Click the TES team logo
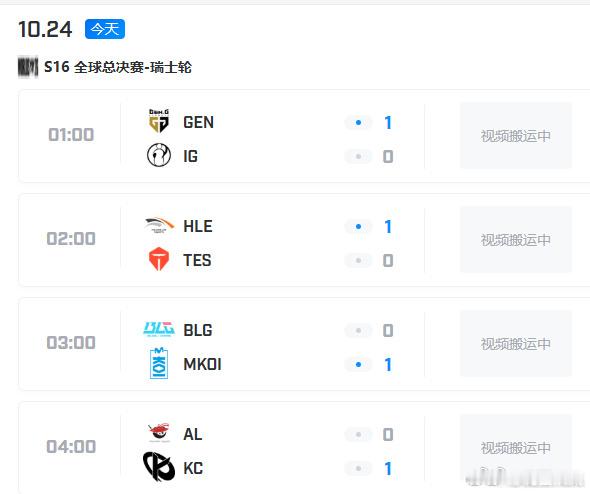 click(159, 259)
